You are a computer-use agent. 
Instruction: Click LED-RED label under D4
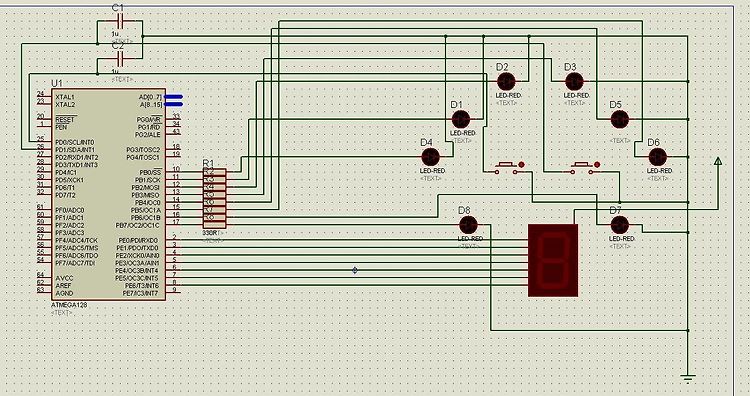(432, 171)
